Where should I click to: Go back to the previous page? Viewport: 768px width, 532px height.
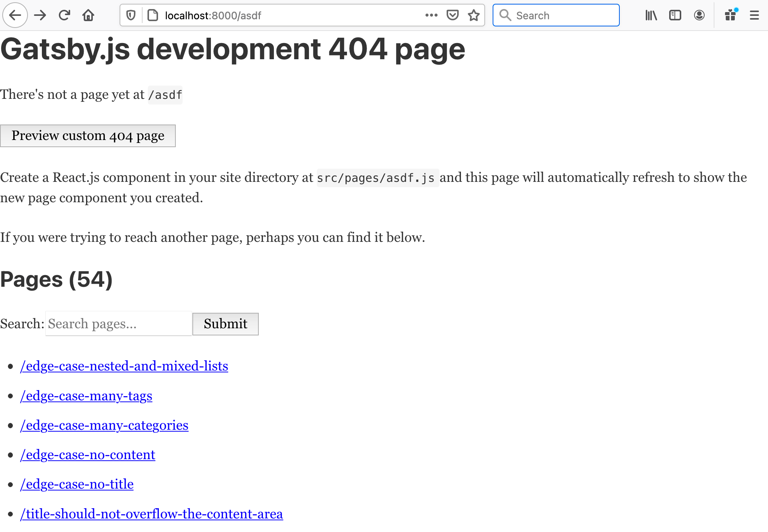(15, 15)
